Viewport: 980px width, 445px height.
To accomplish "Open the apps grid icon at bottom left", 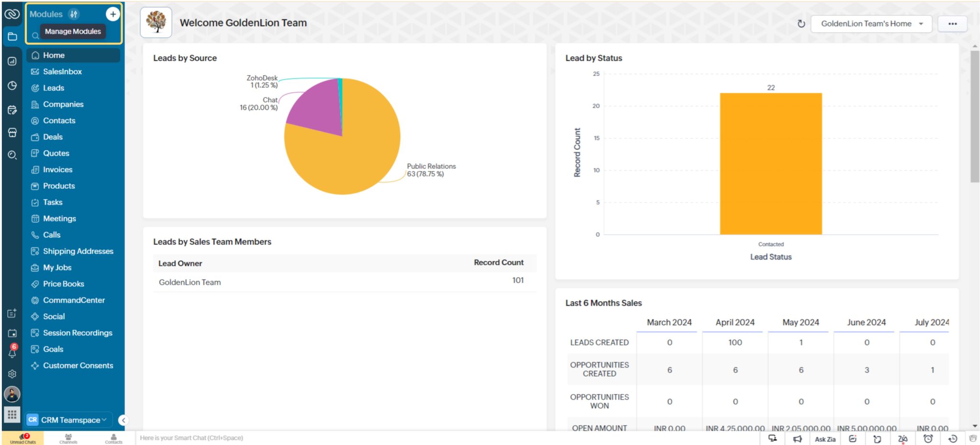I will 12,415.
